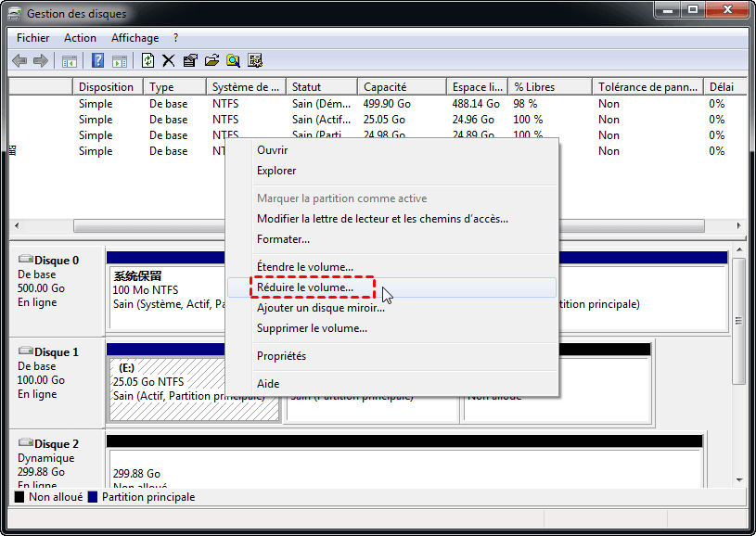Click the Gestion des disques title bar icon
This screenshot has height=536, width=756.
pyautogui.click(x=14, y=14)
